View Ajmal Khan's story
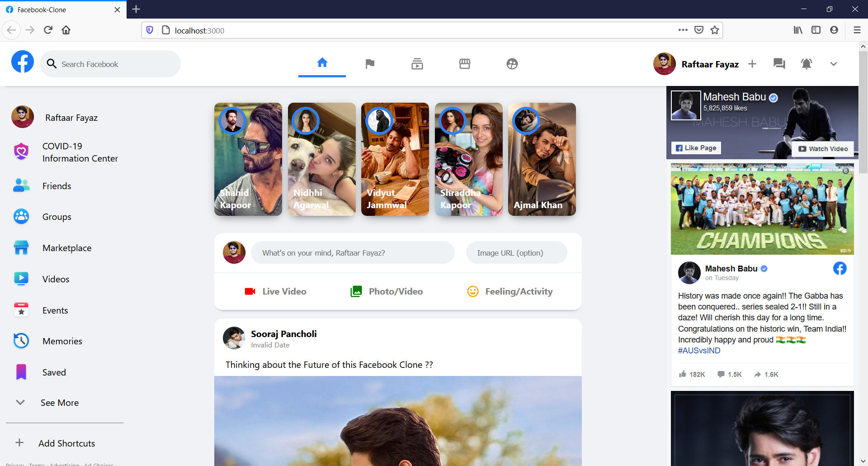The height and width of the screenshot is (466, 868). 542,159
